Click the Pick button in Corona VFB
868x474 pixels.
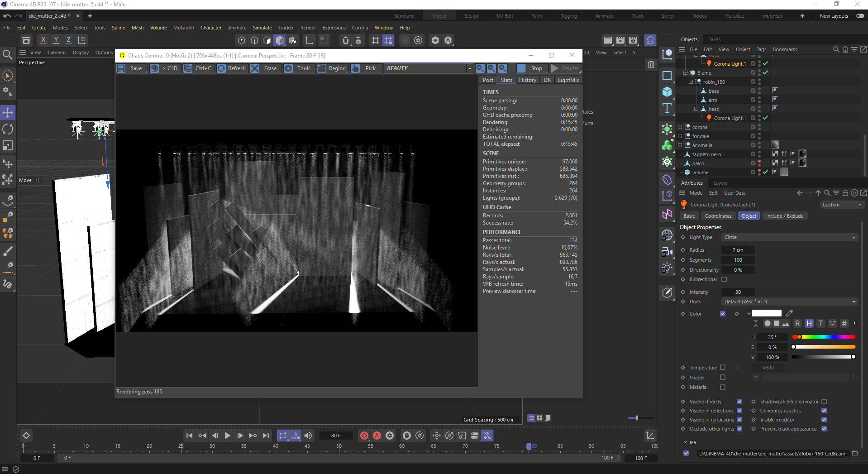coord(365,68)
